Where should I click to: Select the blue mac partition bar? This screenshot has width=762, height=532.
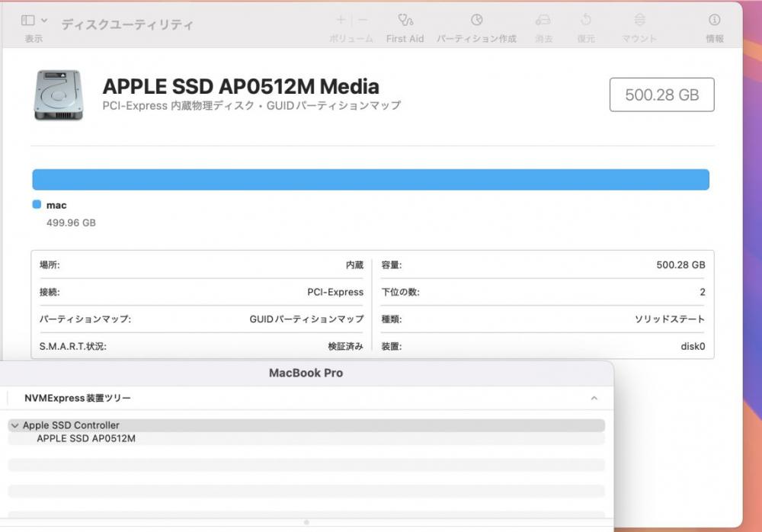click(x=371, y=179)
